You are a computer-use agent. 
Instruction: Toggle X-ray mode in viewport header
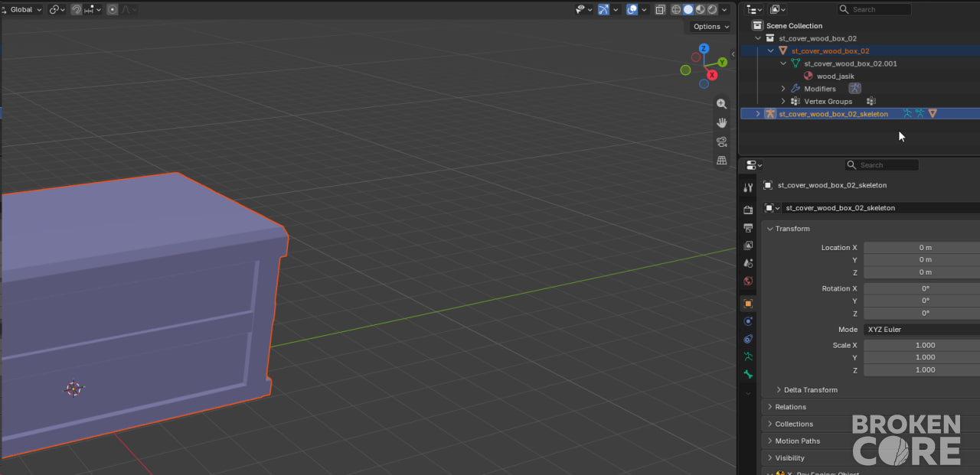coord(660,9)
